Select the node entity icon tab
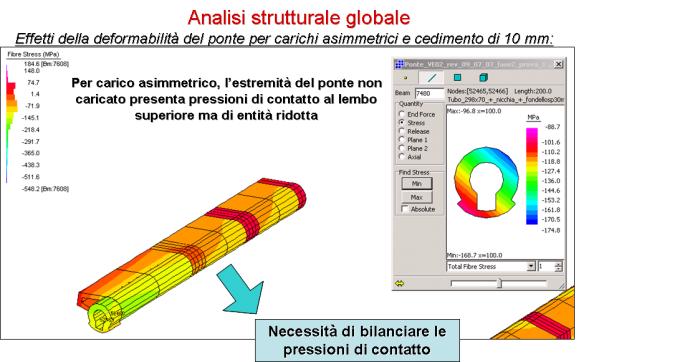700x362 pixels. [x=405, y=78]
